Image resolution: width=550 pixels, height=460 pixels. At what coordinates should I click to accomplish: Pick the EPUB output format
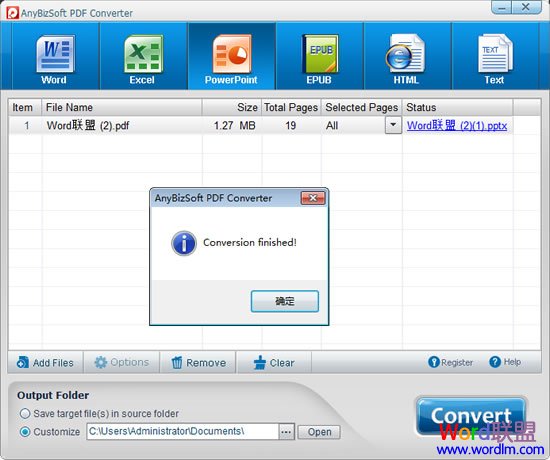point(320,56)
